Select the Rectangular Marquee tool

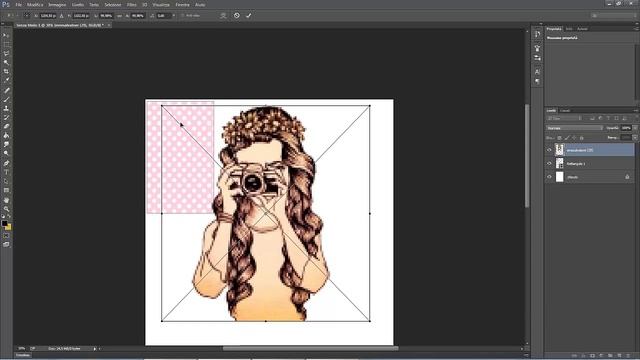pos(6,44)
